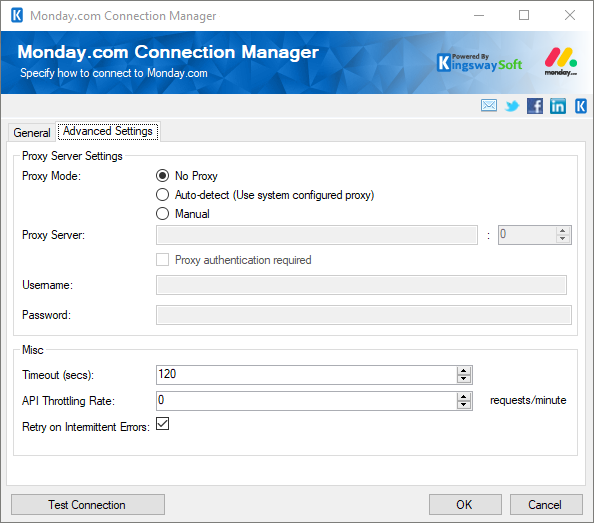Decrease API Throttling Rate with down arrow
Image resolution: width=594 pixels, height=523 pixels.
[464, 405]
